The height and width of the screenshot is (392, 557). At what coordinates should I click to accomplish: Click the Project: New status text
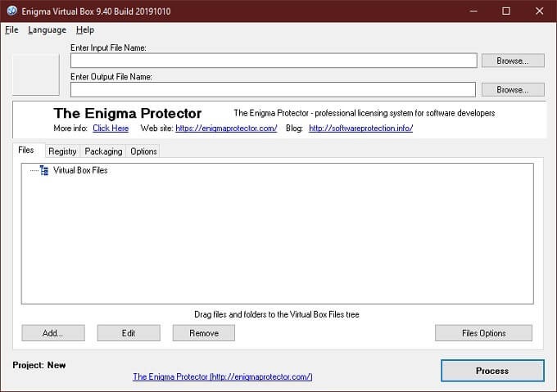pos(39,365)
